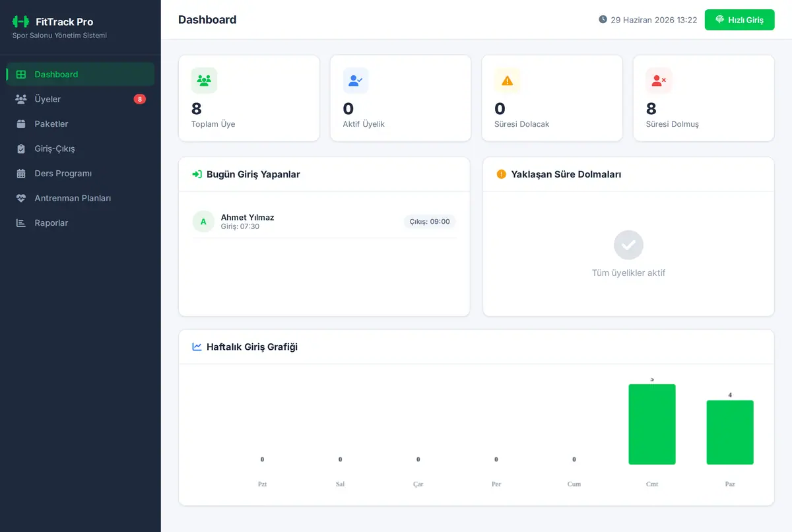Viewport: 792px width, 532px height.
Task: Click the Üyeler people icon
Action: 21,99
